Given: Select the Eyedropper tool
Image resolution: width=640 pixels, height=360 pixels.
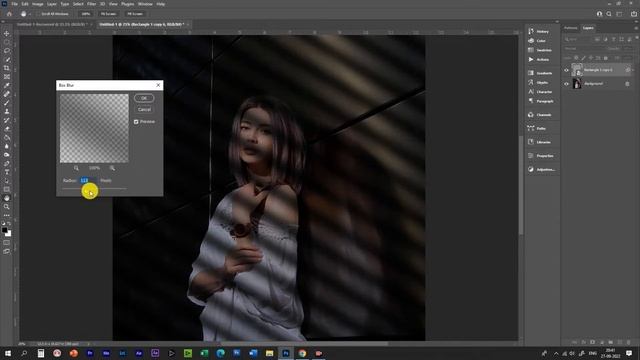Looking at the screenshot, I should (x=7, y=85).
